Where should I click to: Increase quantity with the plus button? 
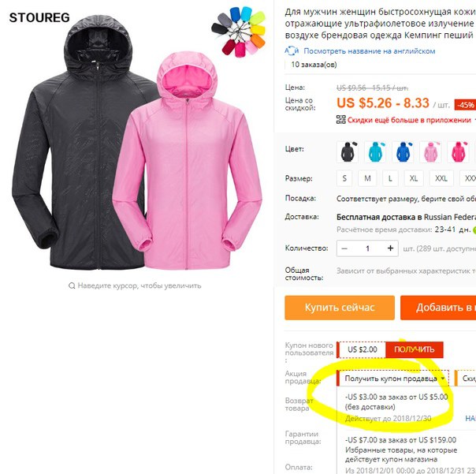pyautogui.click(x=390, y=248)
